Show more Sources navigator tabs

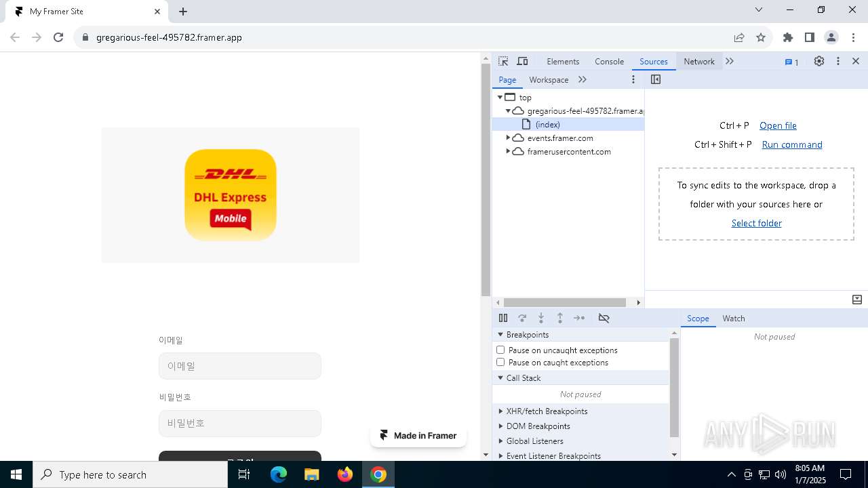click(x=583, y=79)
